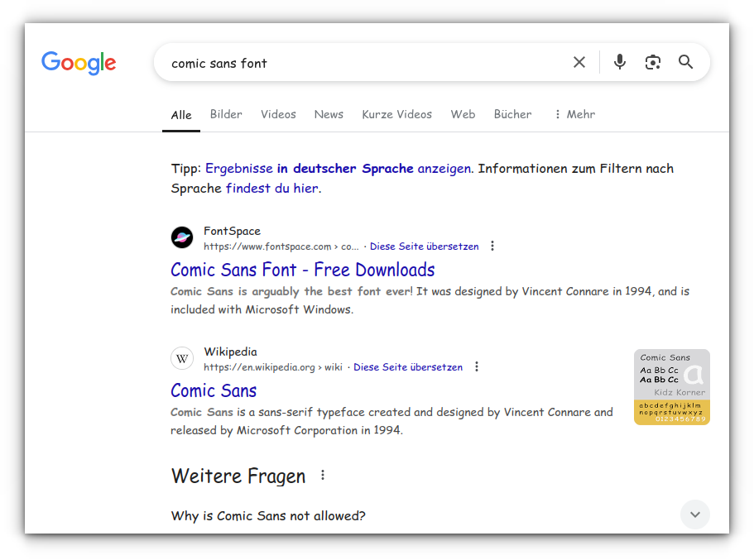754x560 pixels.
Task: Open the 'findest du hier' link
Action: pos(272,189)
